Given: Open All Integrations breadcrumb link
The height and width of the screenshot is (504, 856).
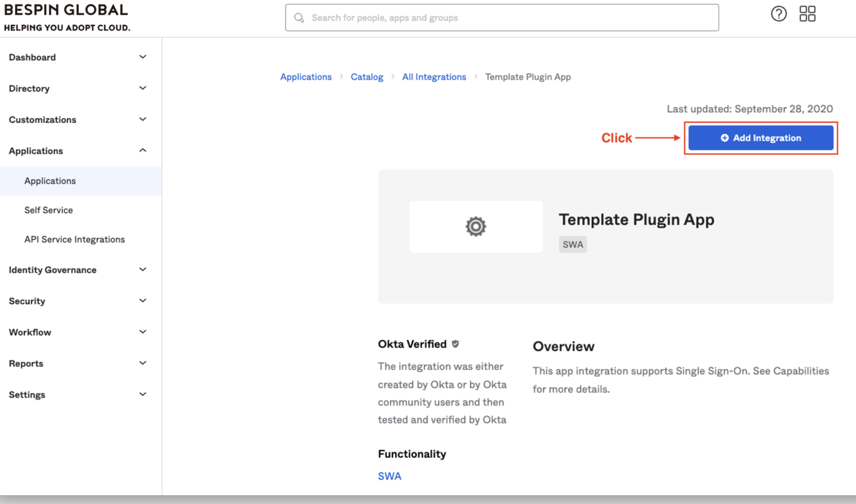Looking at the screenshot, I should 434,77.
